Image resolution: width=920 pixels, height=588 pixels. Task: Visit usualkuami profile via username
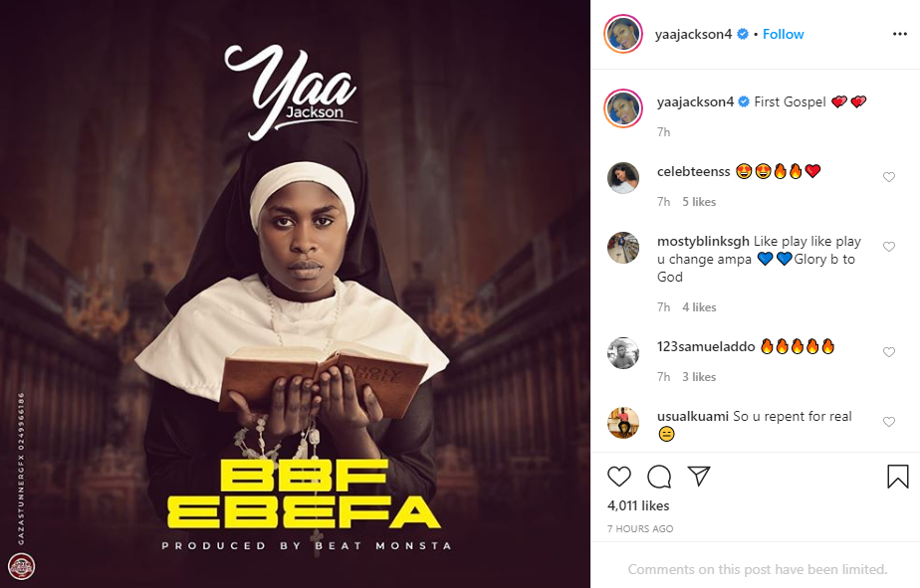(x=693, y=416)
